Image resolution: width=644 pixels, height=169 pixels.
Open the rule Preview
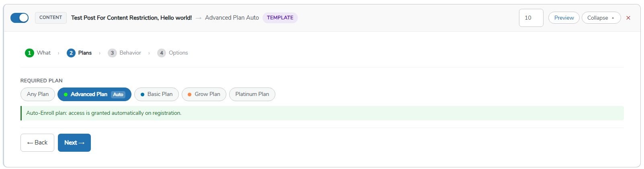[564, 18]
